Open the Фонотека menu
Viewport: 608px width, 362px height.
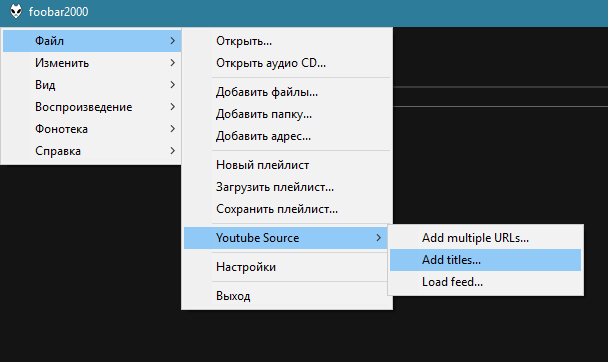point(92,129)
